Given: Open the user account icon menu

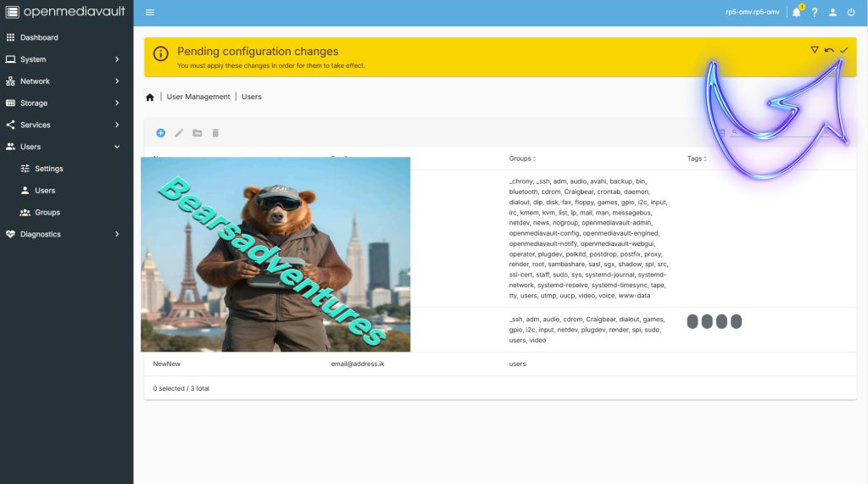Looking at the screenshot, I should 832,13.
